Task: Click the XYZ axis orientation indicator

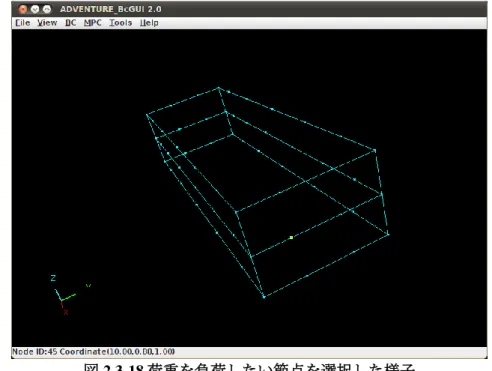Action: click(69, 294)
